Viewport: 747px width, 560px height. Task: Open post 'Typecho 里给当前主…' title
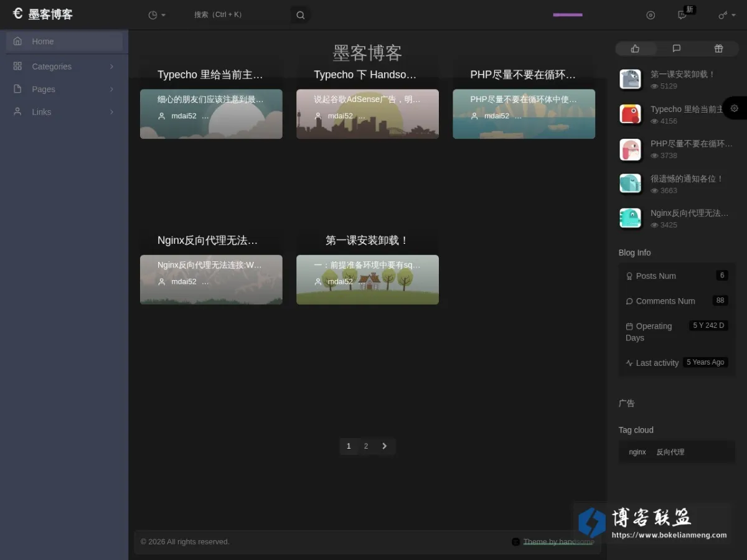210,75
